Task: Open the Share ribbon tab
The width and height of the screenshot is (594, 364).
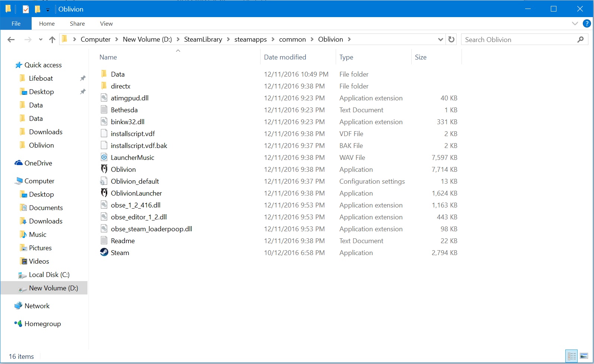Action: pos(77,23)
